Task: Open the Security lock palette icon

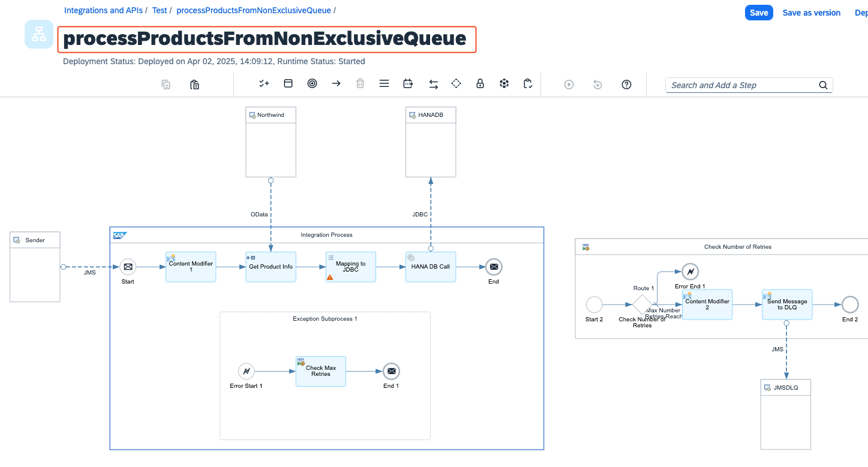Action: (480, 84)
